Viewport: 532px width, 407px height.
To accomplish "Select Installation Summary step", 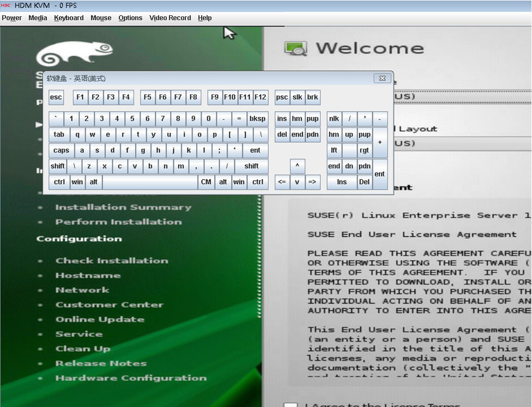I will click(124, 207).
